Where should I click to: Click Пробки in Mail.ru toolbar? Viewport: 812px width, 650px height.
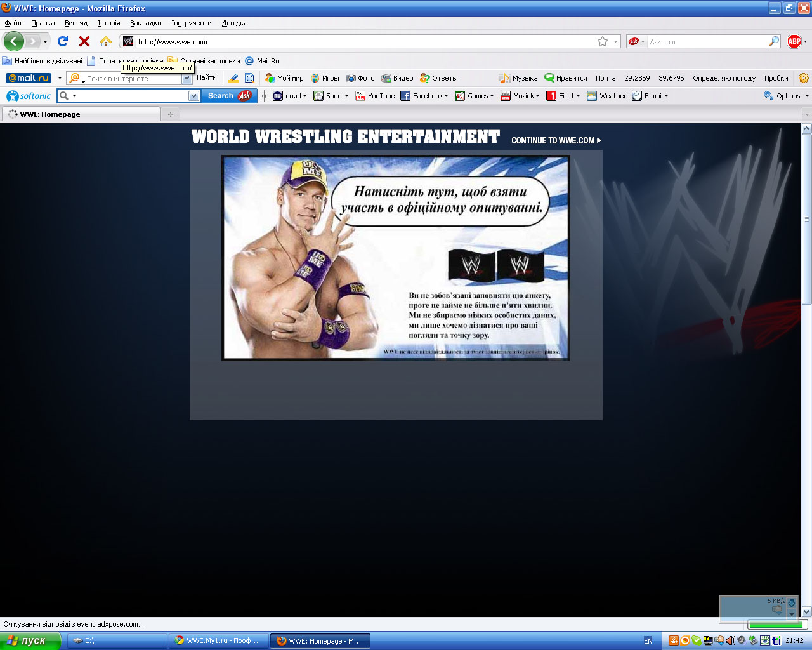(x=776, y=78)
